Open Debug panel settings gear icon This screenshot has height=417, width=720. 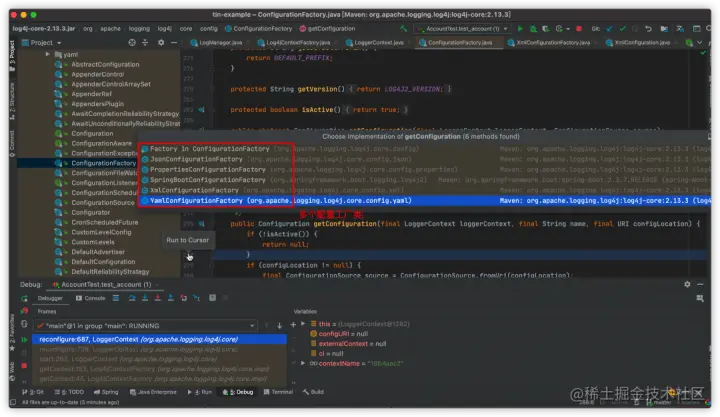pyautogui.click(x=687, y=284)
